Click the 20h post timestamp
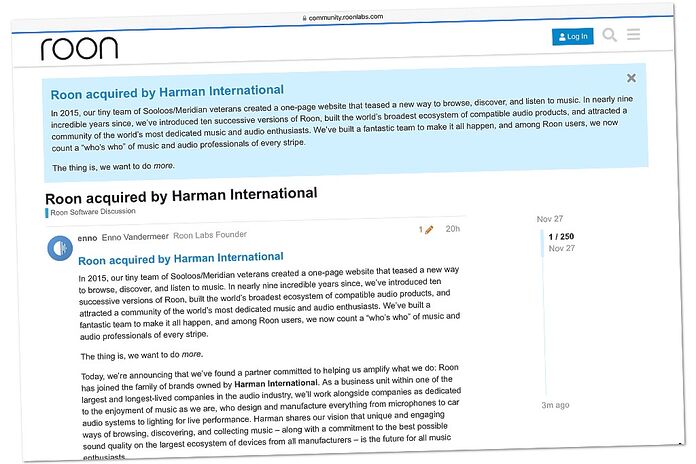 coord(453,229)
